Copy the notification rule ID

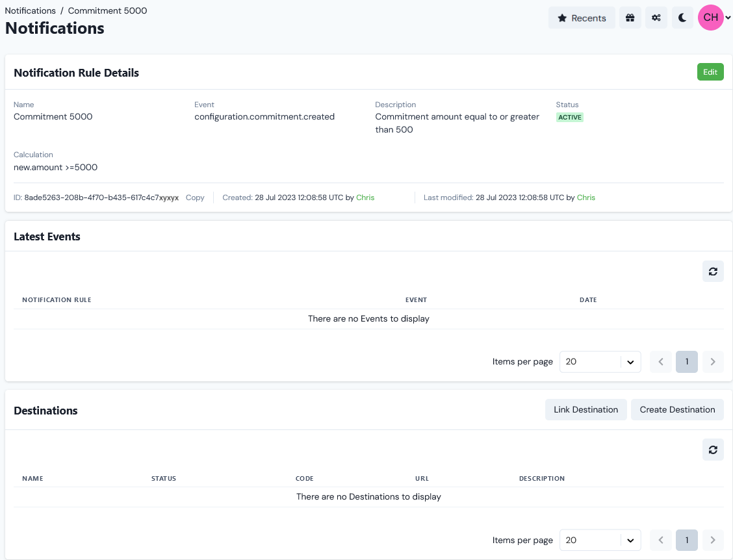click(195, 197)
